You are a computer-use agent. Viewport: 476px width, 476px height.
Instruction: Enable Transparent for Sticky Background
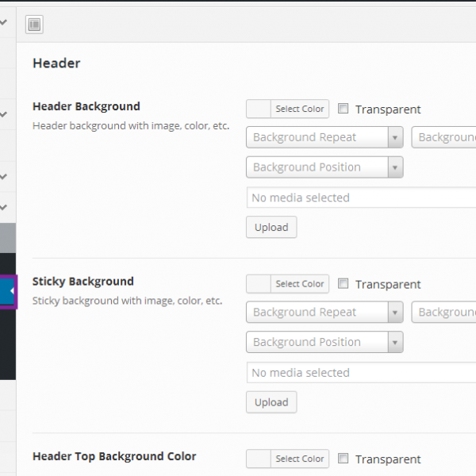click(344, 284)
